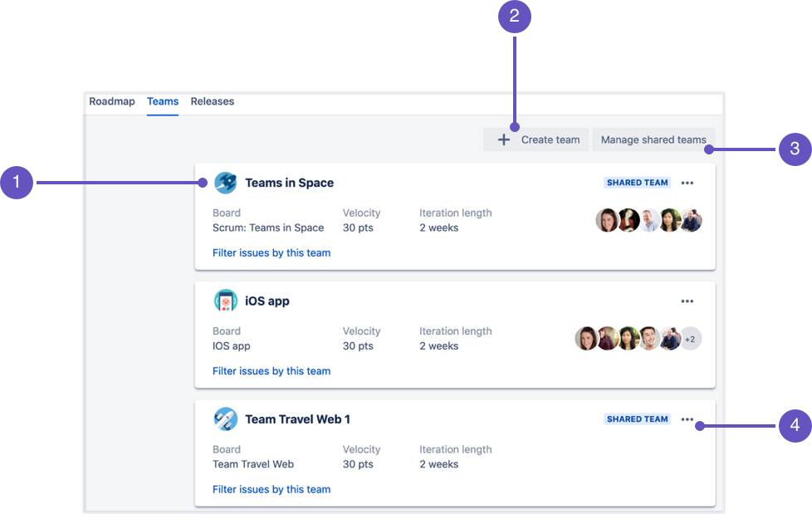Screen dimensions: 812x514
Task: Click Manage shared teams button
Action: tap(653, 140)
